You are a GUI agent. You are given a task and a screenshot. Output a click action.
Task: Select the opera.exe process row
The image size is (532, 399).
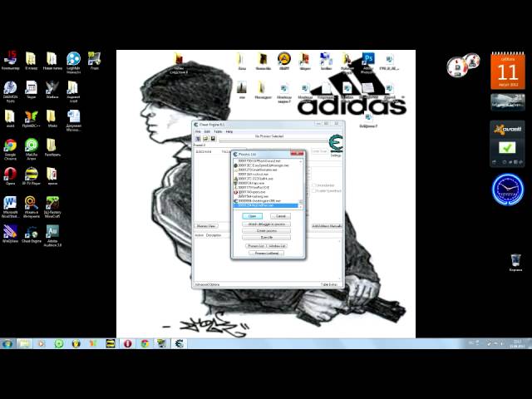[266, 192]
